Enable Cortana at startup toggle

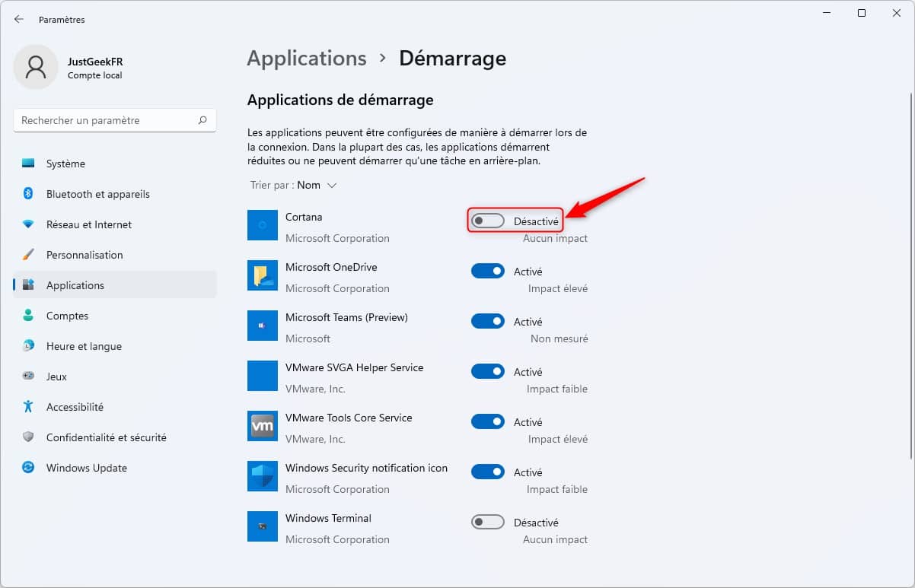(488, 221)
